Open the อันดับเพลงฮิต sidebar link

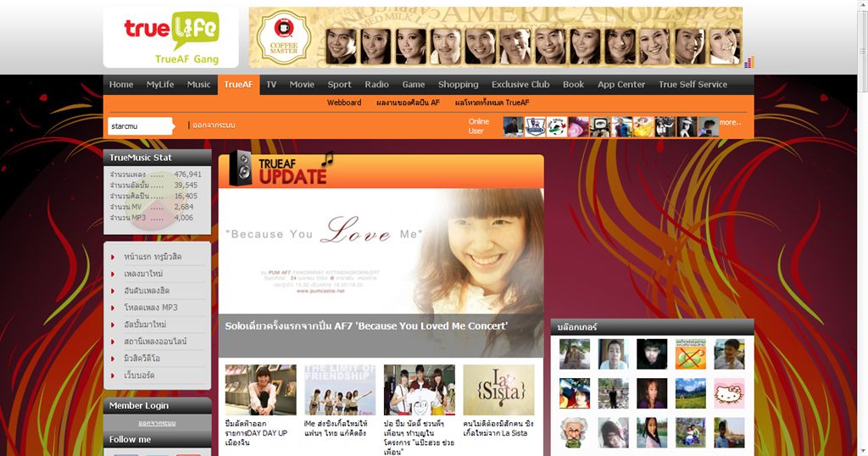(147, 291)
